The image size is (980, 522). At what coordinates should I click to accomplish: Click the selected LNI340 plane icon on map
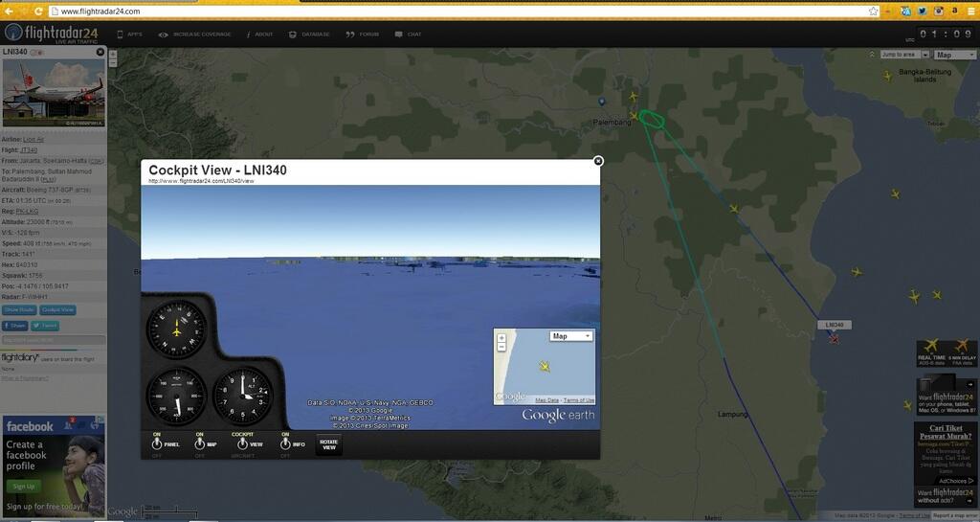point(834,338)
